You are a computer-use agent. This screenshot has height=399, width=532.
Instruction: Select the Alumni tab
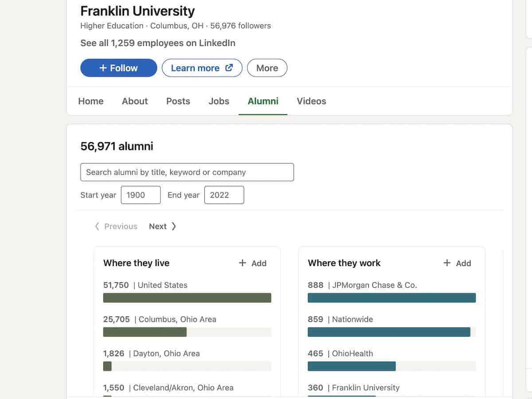point(263,101)
